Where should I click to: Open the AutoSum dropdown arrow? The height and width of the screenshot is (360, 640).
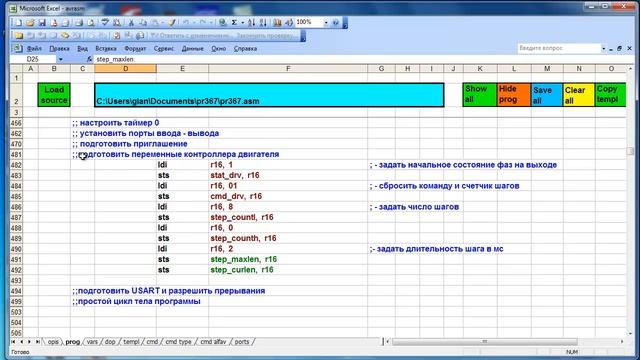[x=242, y=23]
